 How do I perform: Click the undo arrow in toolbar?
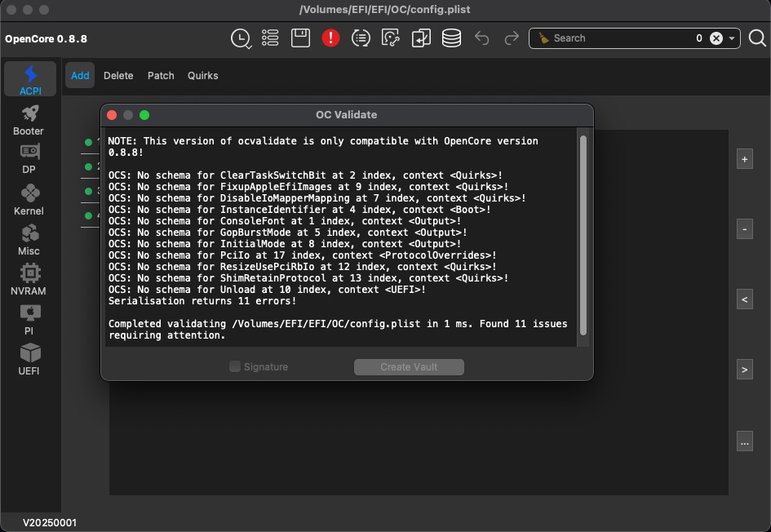coord(481,38)
